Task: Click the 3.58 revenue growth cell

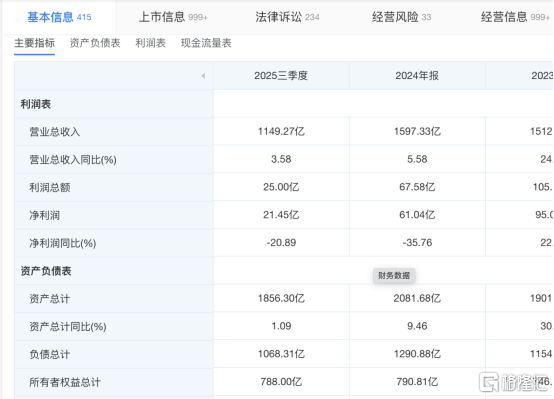Action: 281,159
